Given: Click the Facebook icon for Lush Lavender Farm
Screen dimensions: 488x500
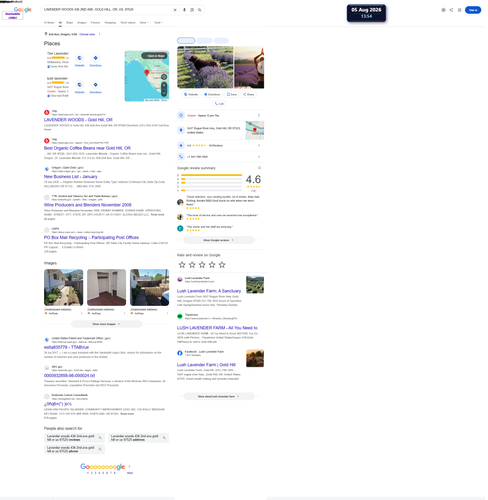Looking at the screenshot, I should 180,353.
